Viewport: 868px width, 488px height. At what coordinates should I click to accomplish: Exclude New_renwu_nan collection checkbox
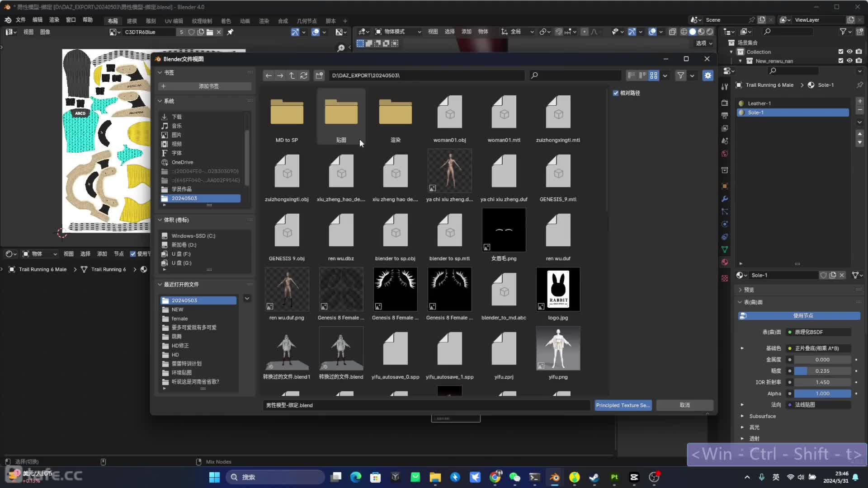[x=841, y=61]
